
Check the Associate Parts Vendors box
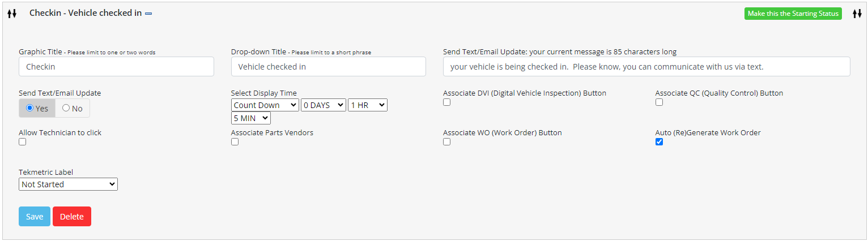click(235, 142)
